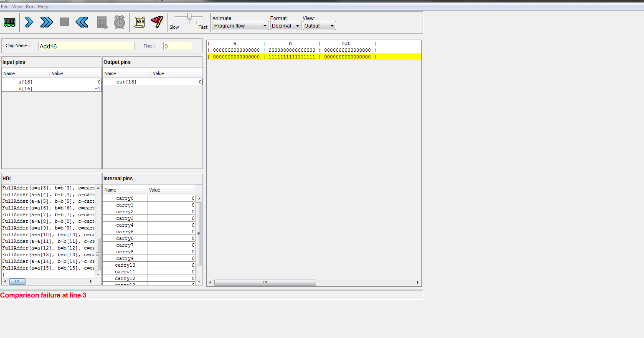
Task: Open the Load Script scroll icon
Action: tap(139, 22)
